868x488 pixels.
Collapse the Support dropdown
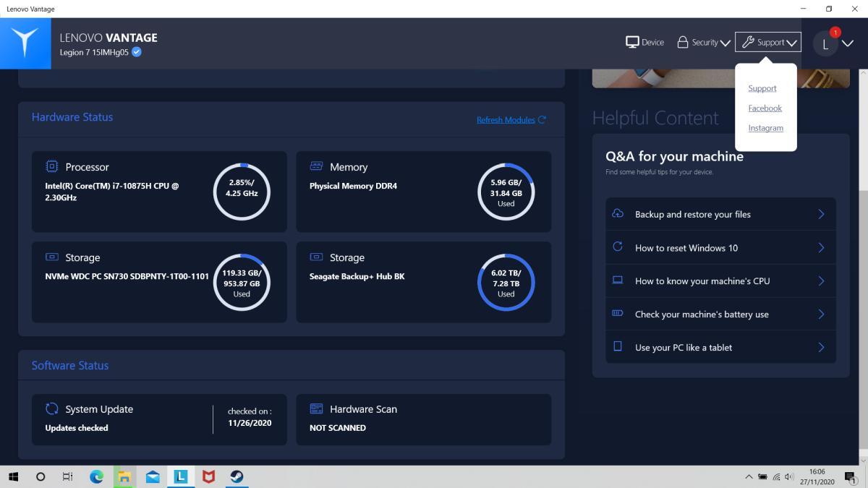coord(768,42)
